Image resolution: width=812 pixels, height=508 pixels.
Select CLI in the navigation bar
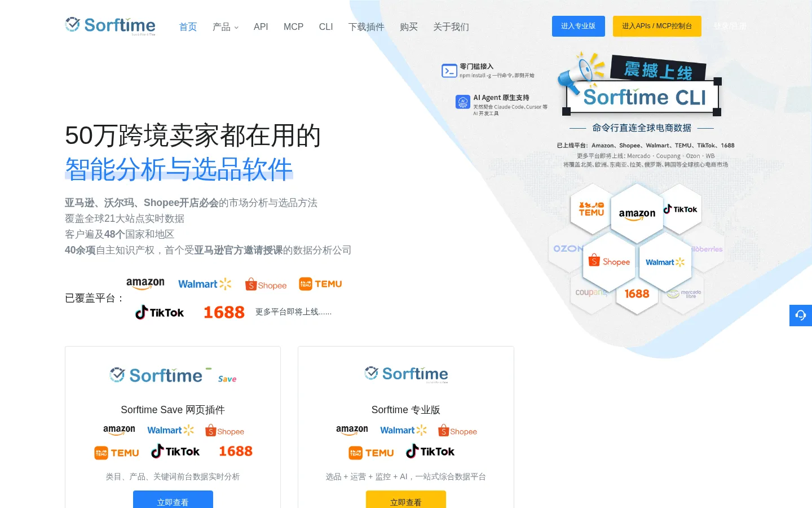(x=326, y=27)
